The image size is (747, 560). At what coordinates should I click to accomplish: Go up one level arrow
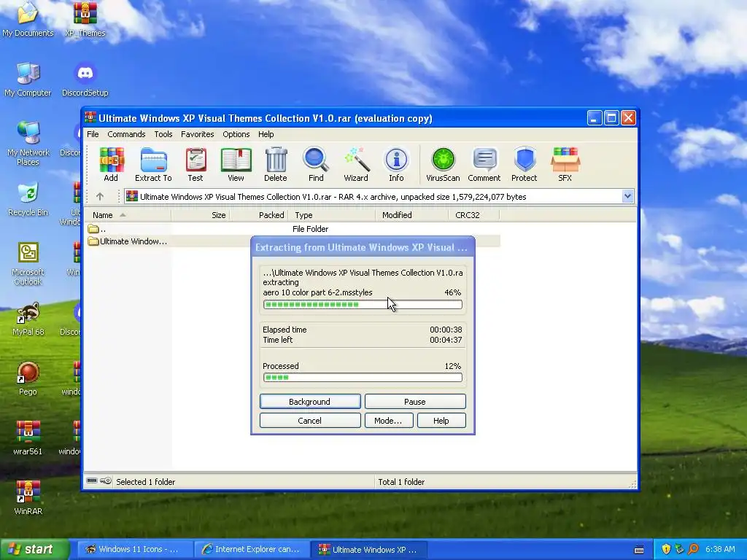(99, 196)
